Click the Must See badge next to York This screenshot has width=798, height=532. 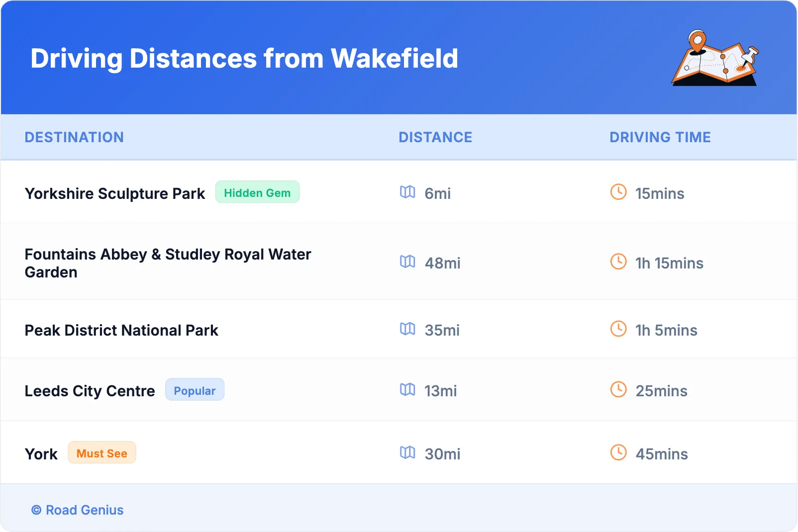point(102,453)
